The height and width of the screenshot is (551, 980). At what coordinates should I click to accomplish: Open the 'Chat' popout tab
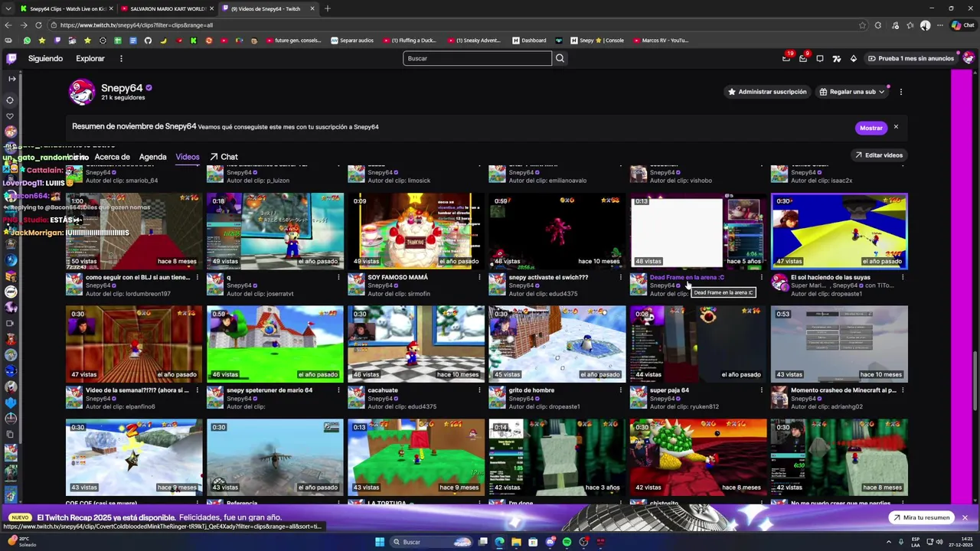[x=224, y=157]
